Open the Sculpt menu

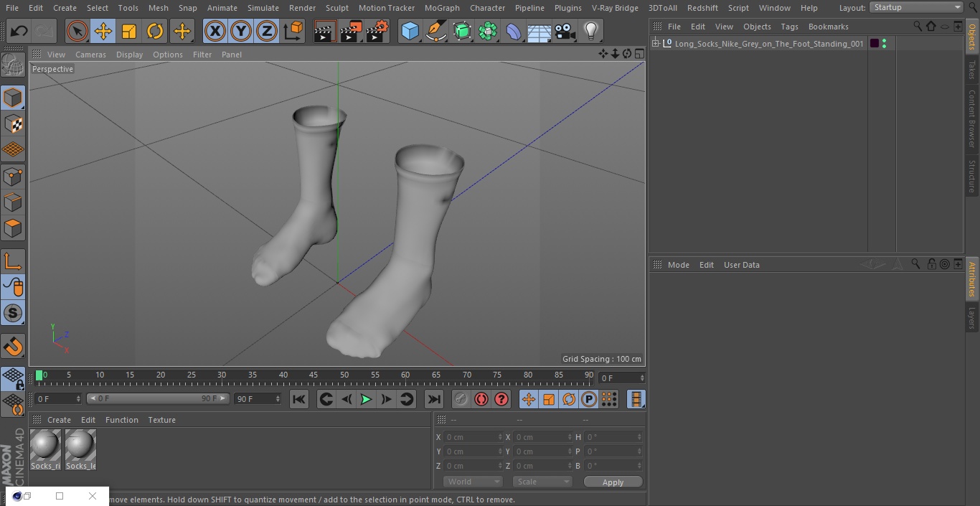(x=336, y=8)
